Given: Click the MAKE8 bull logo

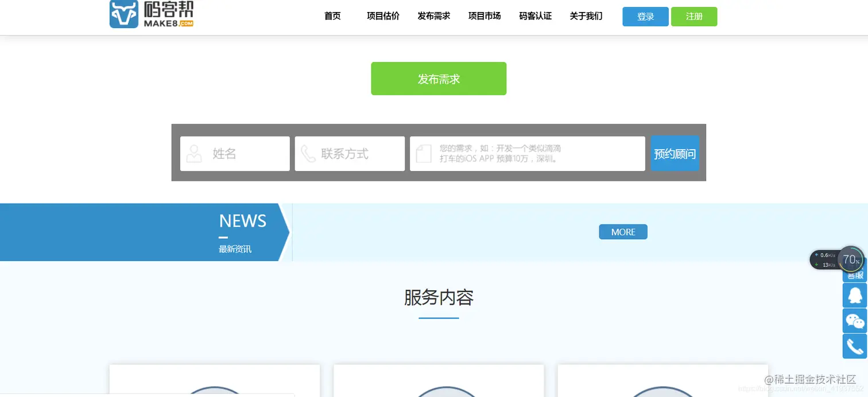Looking at the screenshot, I should 152,14.
